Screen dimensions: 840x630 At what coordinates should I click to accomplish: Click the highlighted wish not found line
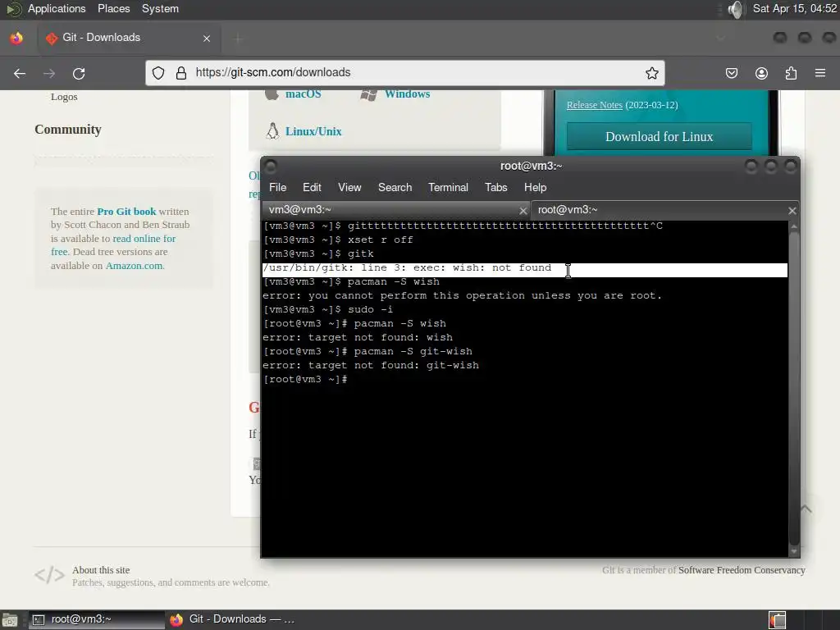(x=525, y=268)
